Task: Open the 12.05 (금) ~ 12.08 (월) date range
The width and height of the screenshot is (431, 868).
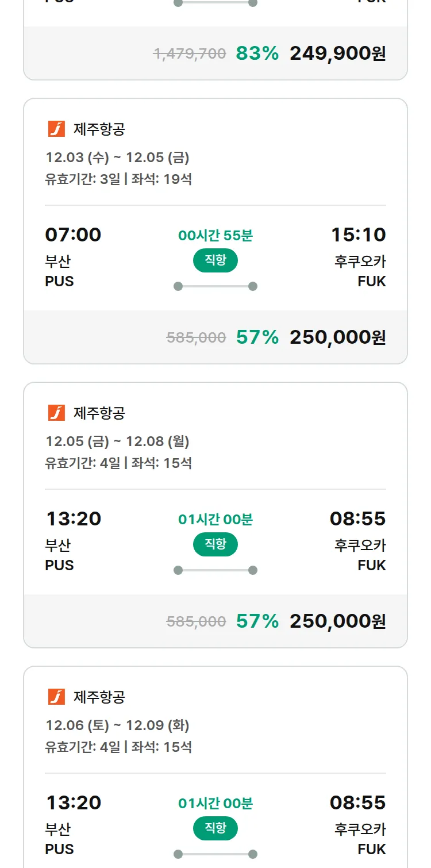Action: [x=117, y=441]
